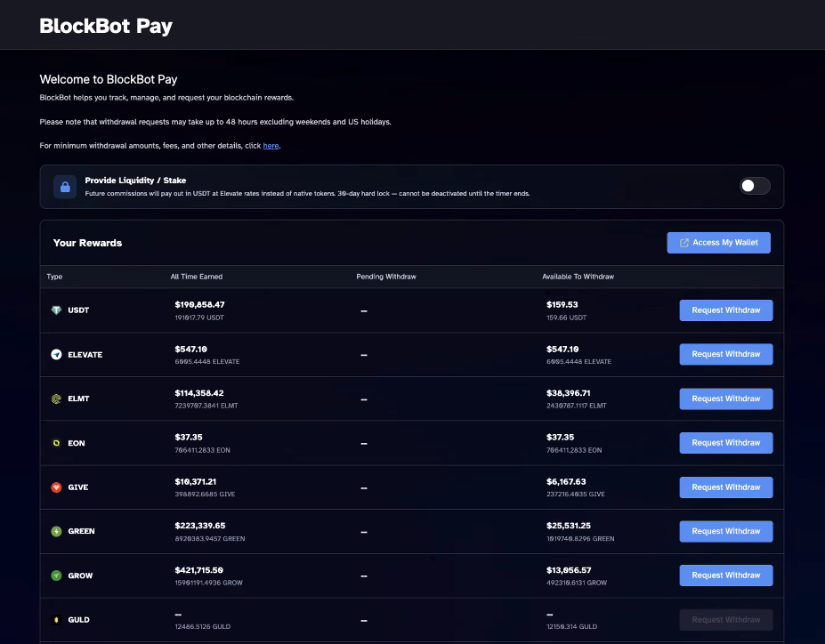Click the ELEVATE token icon
The height and width of the screenshot is (644, 825).
[x=56, y=354]
